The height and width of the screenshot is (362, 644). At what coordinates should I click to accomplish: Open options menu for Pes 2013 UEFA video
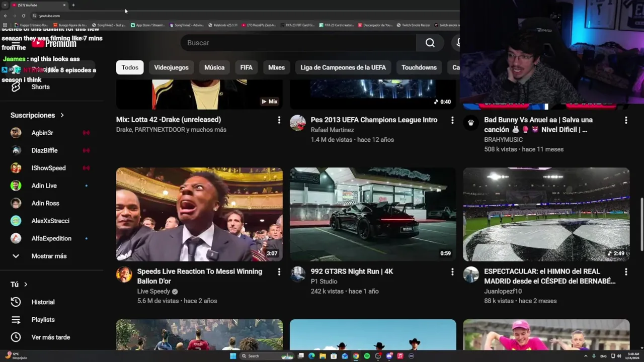click(452, 120)
